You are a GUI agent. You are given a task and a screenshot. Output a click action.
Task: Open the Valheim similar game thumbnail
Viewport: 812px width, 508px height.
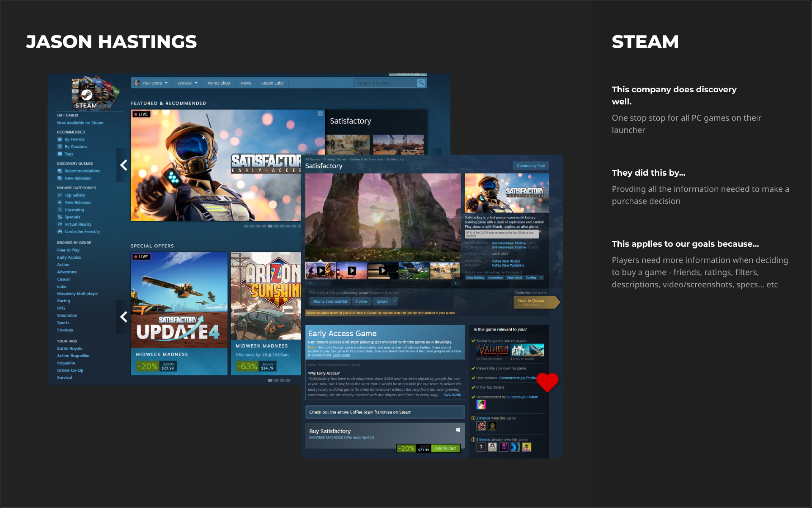[493, 350]
